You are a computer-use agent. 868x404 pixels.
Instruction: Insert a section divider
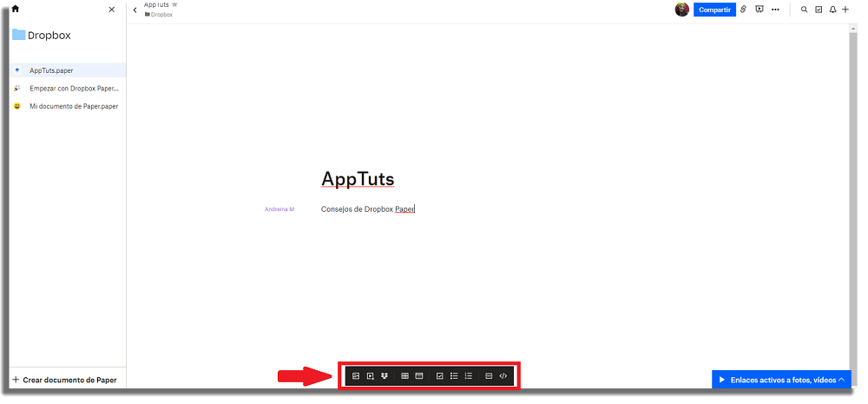click(489, 375)
